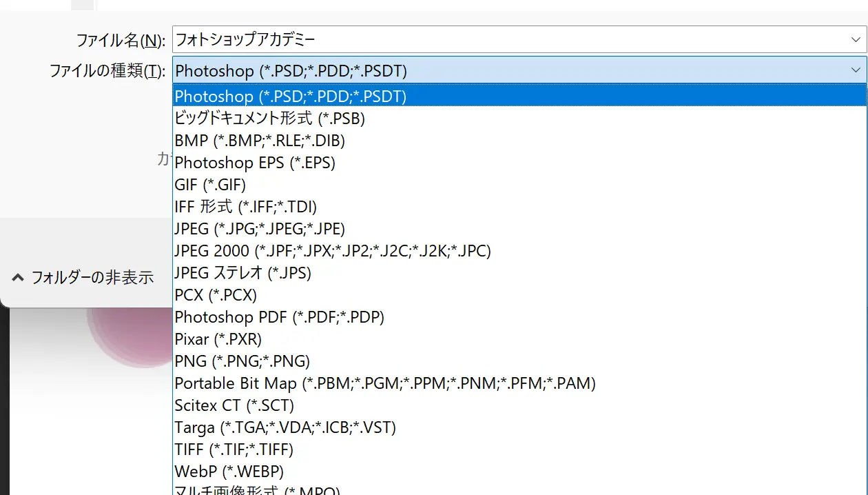Select WebP (*.WEBP) format
The height and width of the screenshot is (495, 868).
point(519,471)
